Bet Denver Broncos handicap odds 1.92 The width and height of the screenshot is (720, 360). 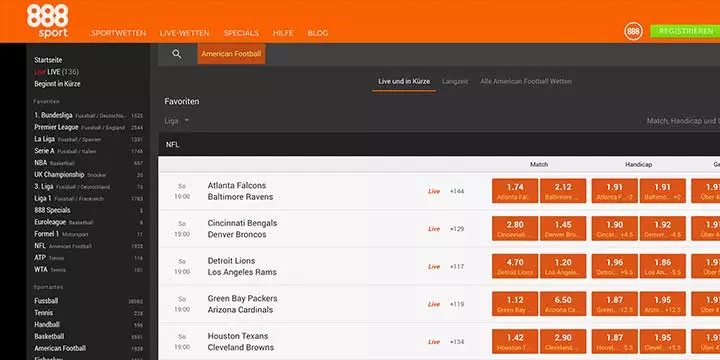(x=663, y=229)
